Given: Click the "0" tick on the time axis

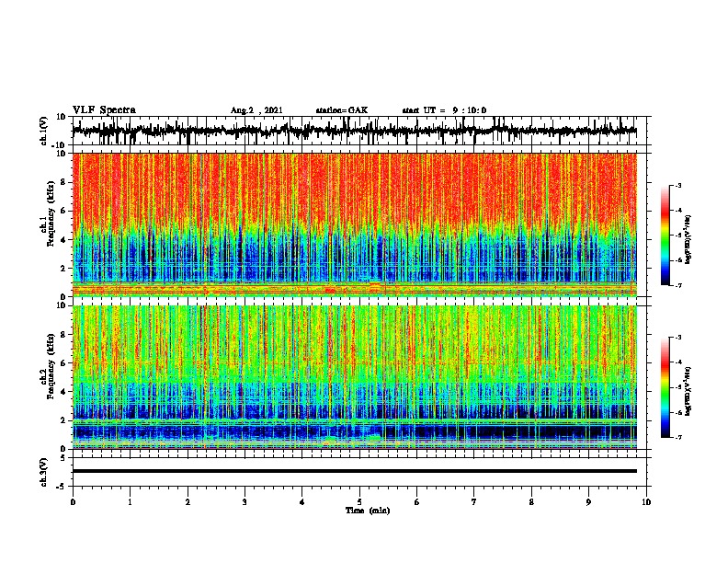Looking at the screenshot, I should (x=73, y=502).
